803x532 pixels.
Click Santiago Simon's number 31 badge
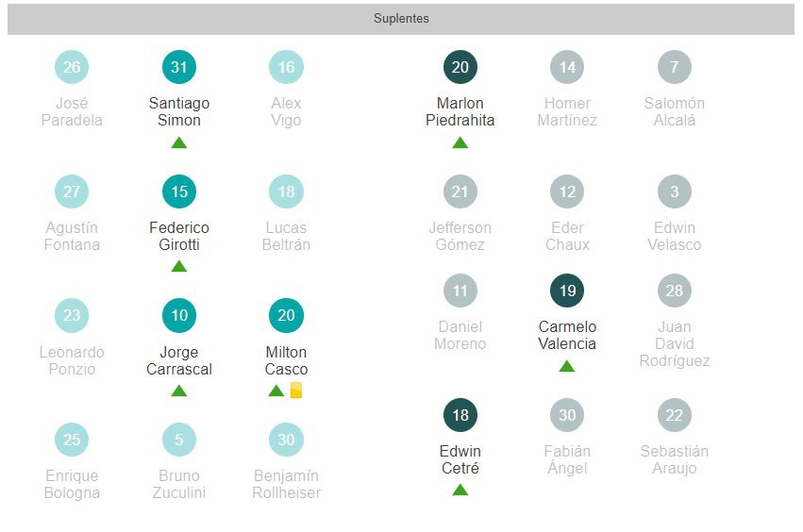179,67
